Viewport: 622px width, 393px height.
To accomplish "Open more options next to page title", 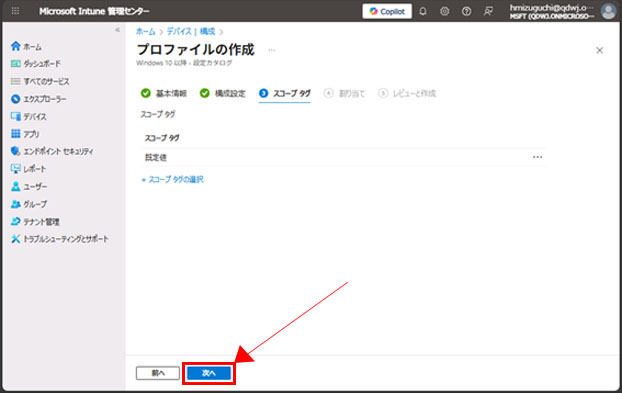I will coord(272,50).
